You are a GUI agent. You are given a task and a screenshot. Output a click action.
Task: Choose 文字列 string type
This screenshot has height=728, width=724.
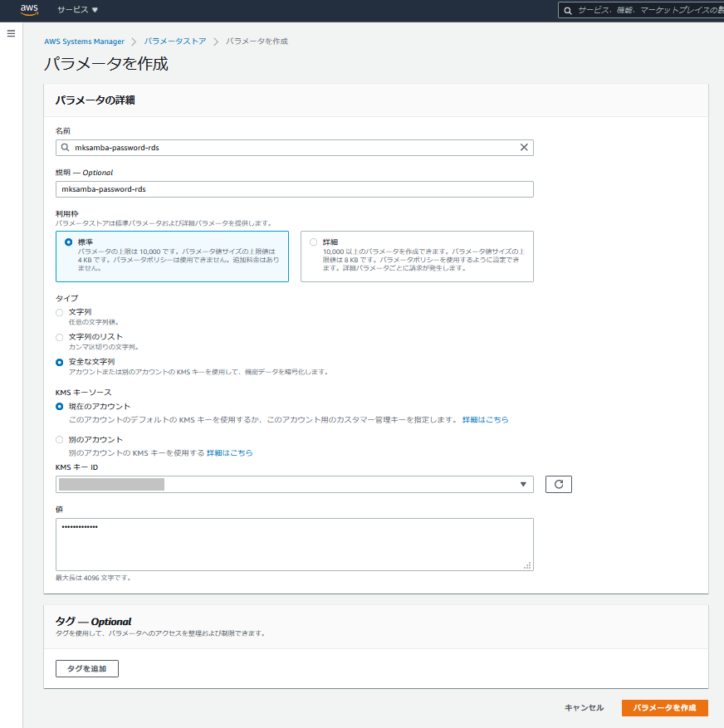60,312
